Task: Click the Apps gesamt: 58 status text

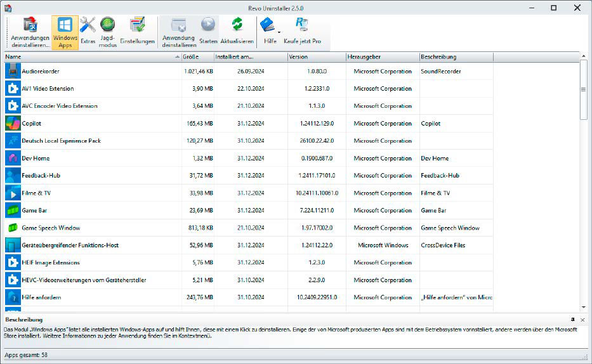Action: [x=26, y=355]
